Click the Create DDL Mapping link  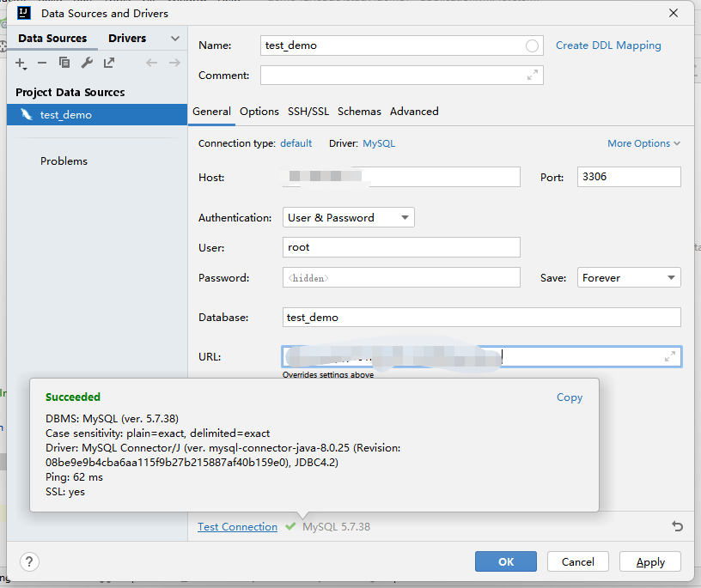[608, 45]
